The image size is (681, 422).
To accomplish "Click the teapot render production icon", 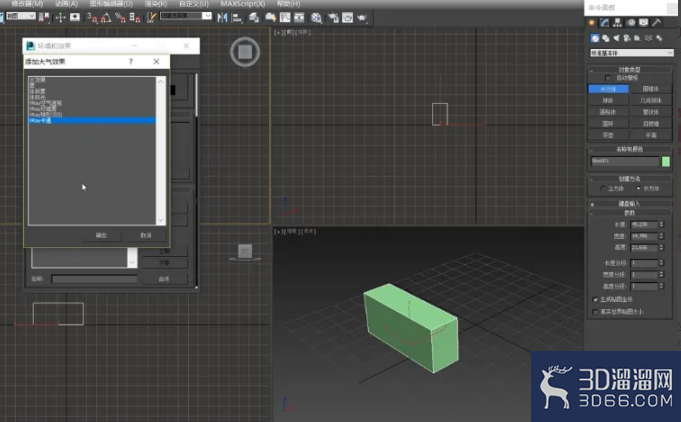I will pos(362,17).
